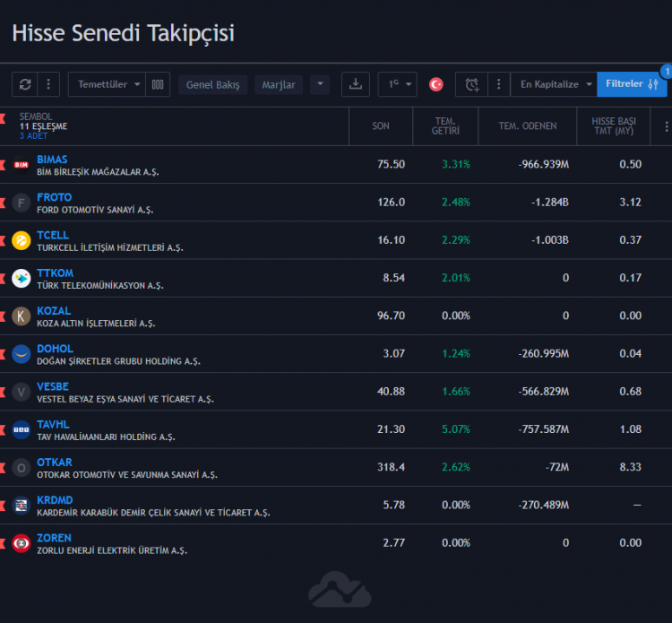Click the Türk Telekom logo icon
Viewport: 672px width, 623px height.
[x=21, y=279]
